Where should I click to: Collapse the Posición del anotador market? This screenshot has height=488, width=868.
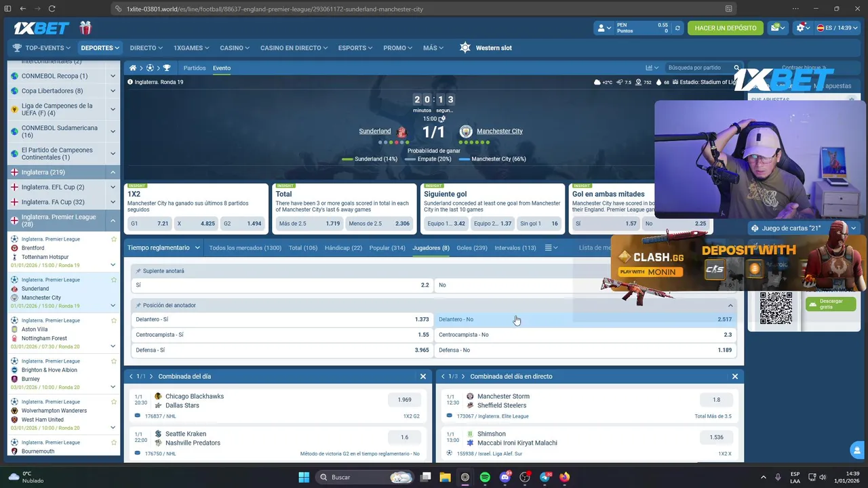(730, 306)
